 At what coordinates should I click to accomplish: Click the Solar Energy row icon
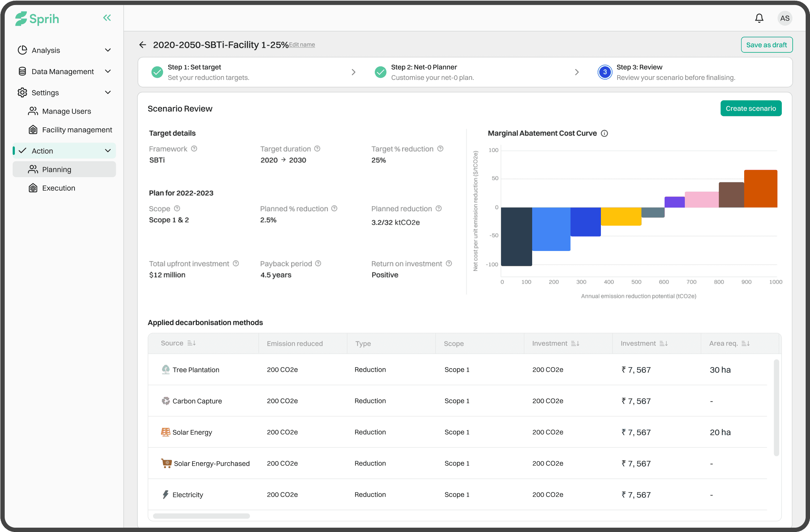tap(166, 432)
